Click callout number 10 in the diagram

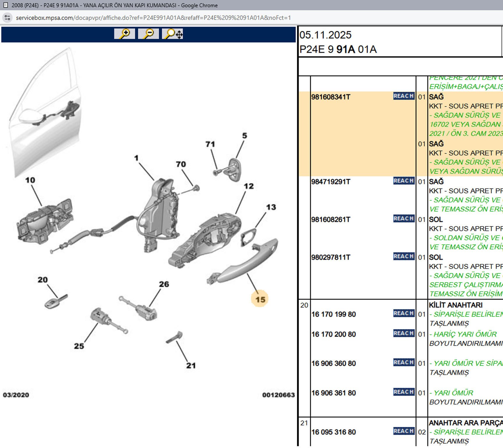pyautogui.click(x=30, y=180)
